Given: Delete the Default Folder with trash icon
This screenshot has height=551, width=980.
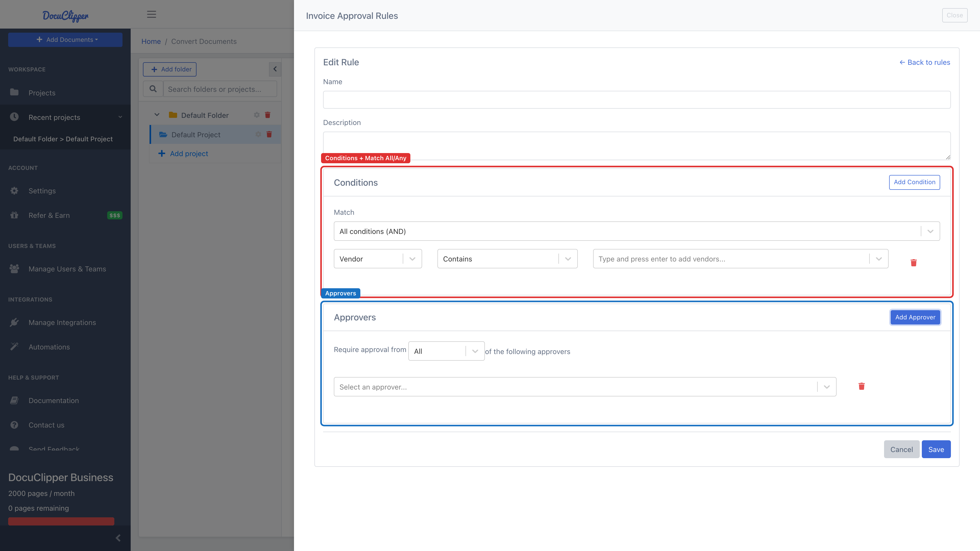Looking at the screenshot, I should 267,115.
